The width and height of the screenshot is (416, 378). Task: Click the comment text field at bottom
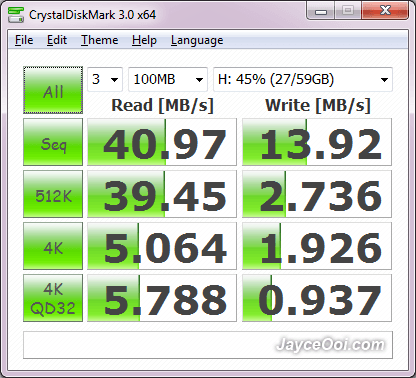click(208, 345)
